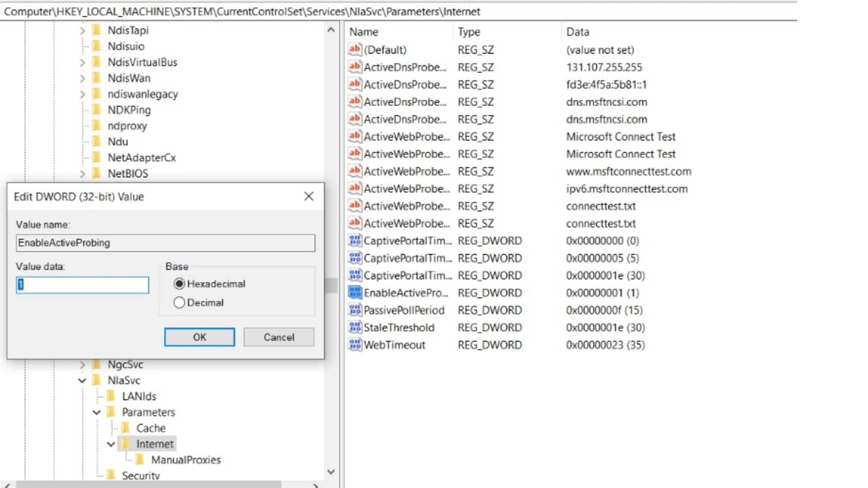Click the data cell 131.107.255.255
Viewport: 868px width, 488px height.
pos(604,67)
